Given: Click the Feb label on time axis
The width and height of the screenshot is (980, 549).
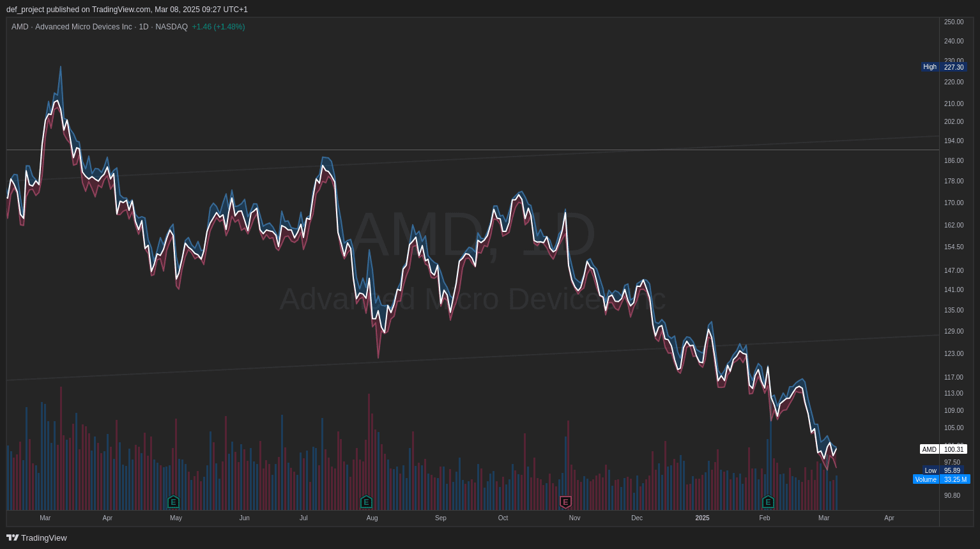Looking at the screenshot, I should (765, 518).
